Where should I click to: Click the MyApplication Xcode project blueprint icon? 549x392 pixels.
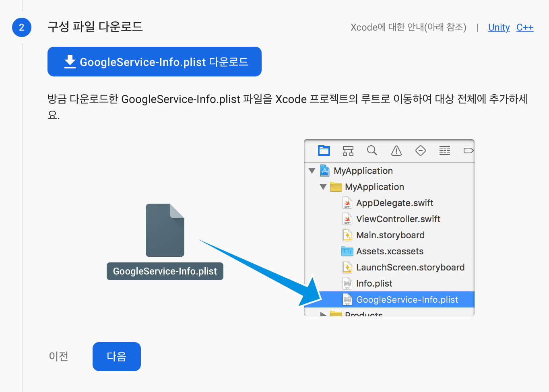[325, 171]
